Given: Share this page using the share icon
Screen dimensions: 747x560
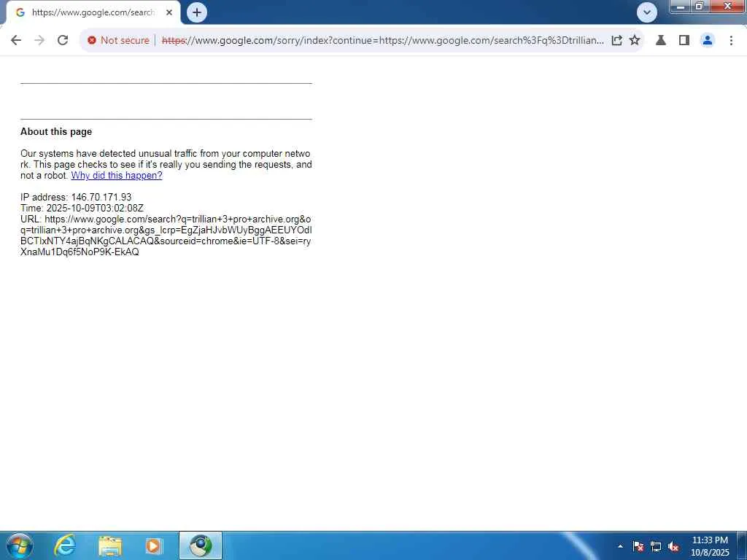Looking at the screenshot, I should [616, 41].
